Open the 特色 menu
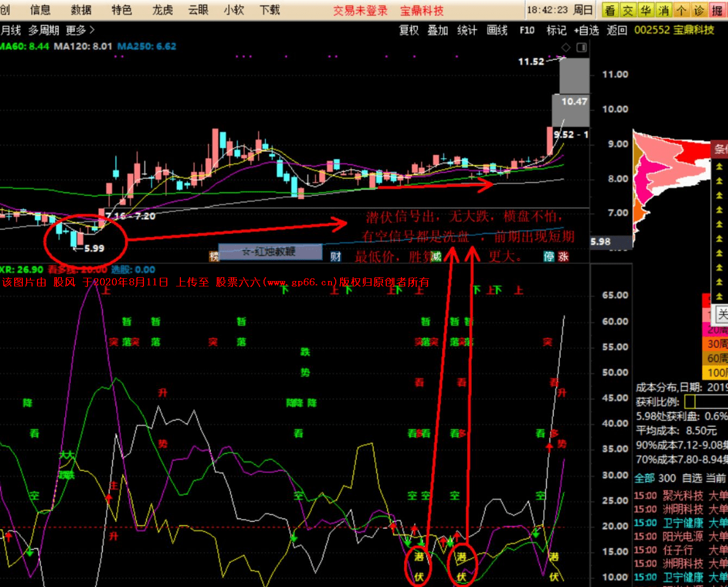 pyautogui.click(x=122, y=10)
